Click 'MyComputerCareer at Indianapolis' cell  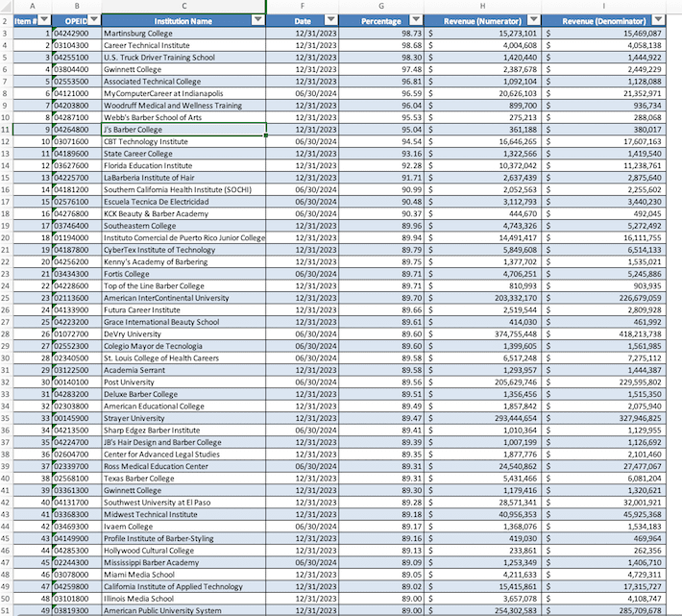pos(183,93)
